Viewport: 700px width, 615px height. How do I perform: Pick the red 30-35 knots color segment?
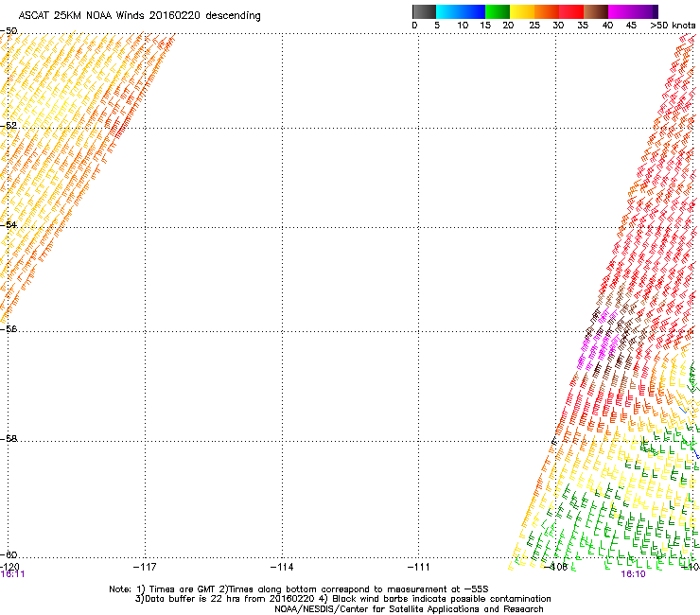point(571,11)
